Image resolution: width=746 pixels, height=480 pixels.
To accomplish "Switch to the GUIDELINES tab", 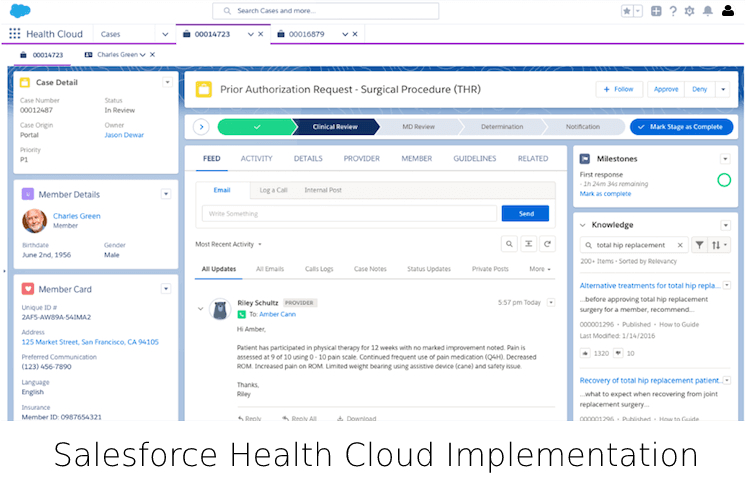I will pos(474,158).
